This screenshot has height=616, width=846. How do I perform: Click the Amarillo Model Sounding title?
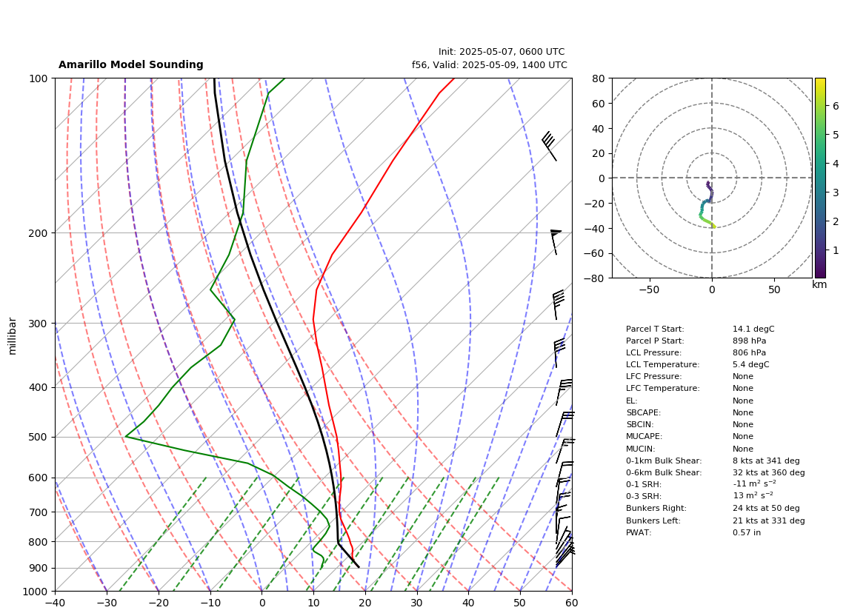[x=130, y=64]
